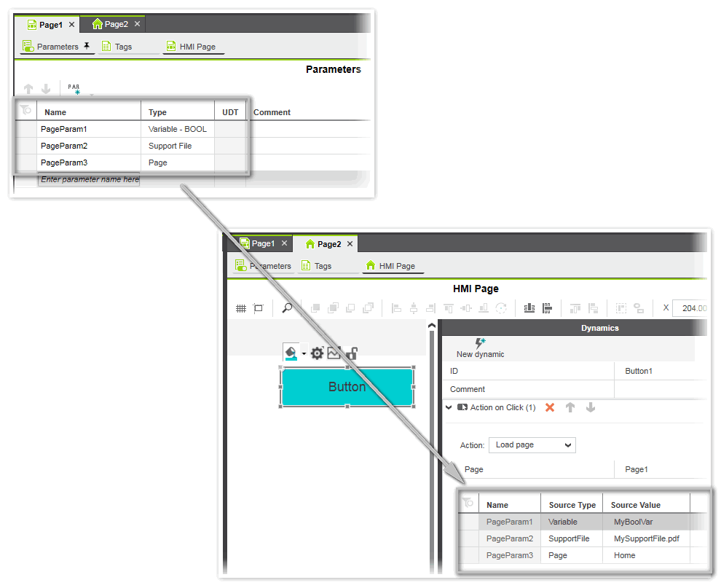Screen dimensions: 721x588
Task: Click the filter reset icon in Parameters table
Action: point(25,111)
